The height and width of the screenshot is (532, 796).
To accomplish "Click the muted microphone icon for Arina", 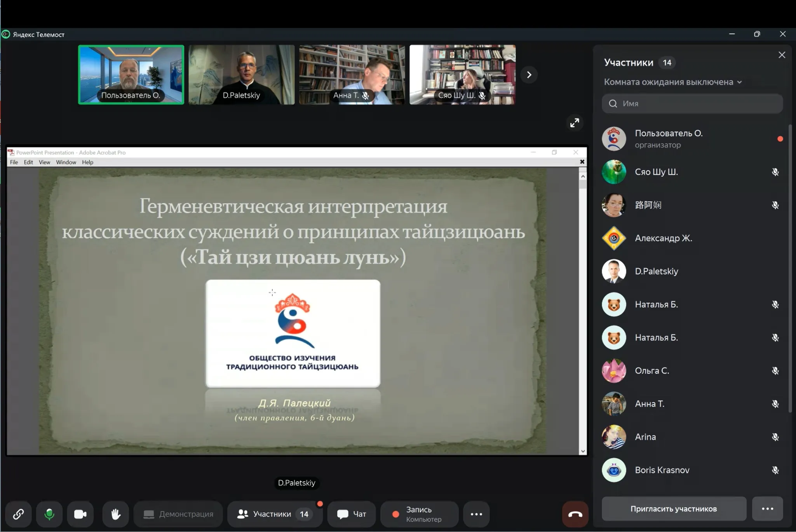I will (775, 437).
